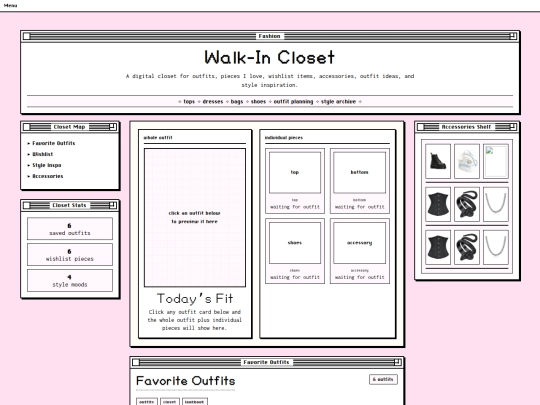Click the zoom box of Favorite Outfits window
Viewport: 540px width, 405px height.
[397, 362]
